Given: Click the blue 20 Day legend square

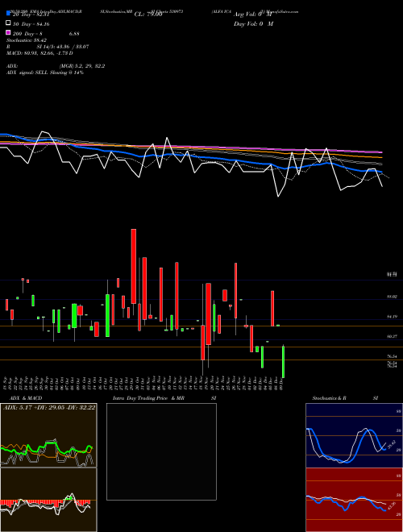Looking at the screenshot, I should click(x=8, y=14).
